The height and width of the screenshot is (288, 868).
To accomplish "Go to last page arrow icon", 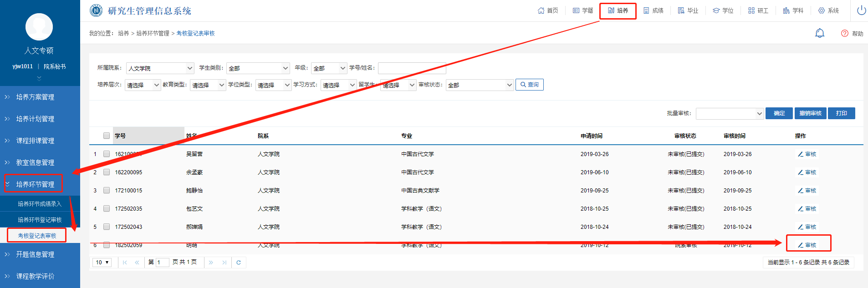I will tap(224, 263).
